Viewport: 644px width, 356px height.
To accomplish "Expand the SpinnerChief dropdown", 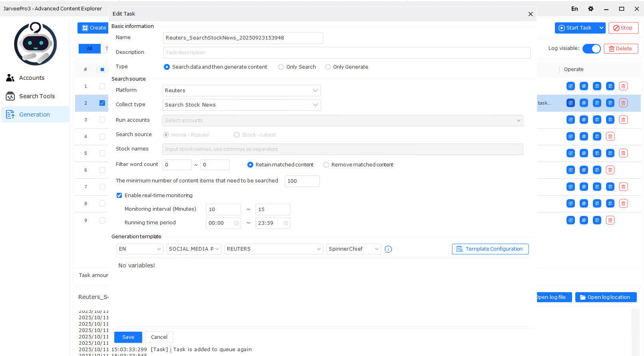I will pyautogui.click(x=353, y=249).
